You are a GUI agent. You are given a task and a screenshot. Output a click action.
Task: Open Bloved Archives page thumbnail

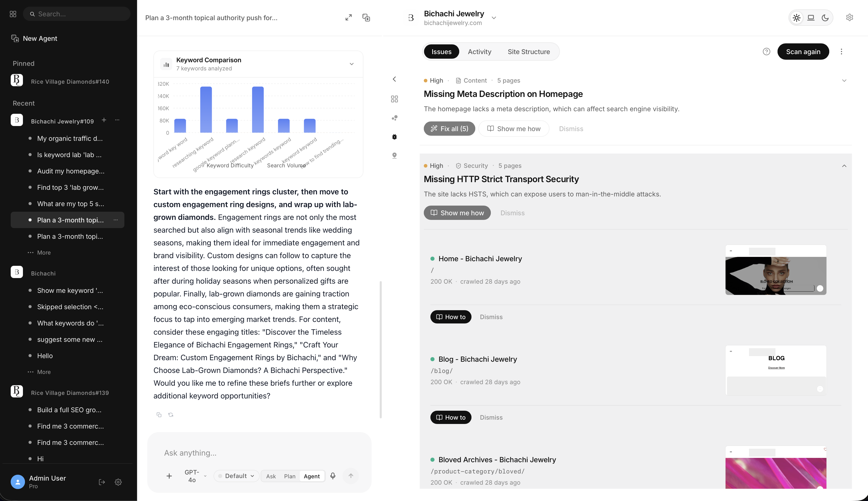tap(776, 467)
